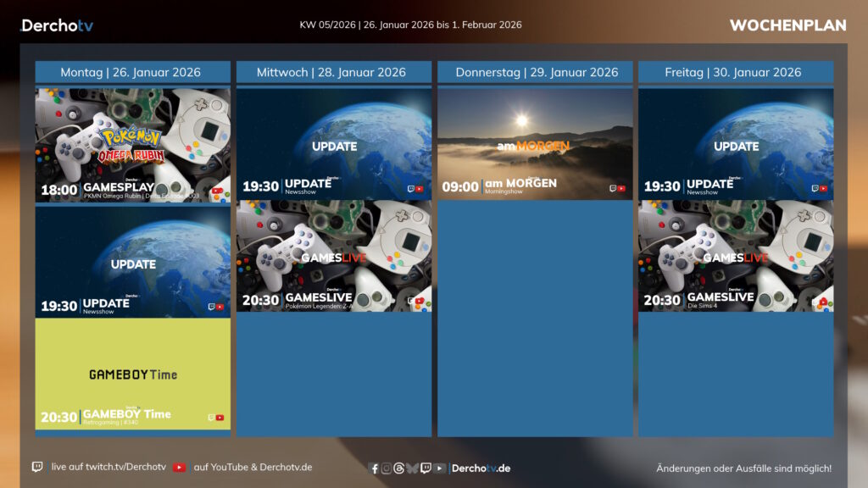Click the Facebook icon in the footer

(x=375, y=469)
